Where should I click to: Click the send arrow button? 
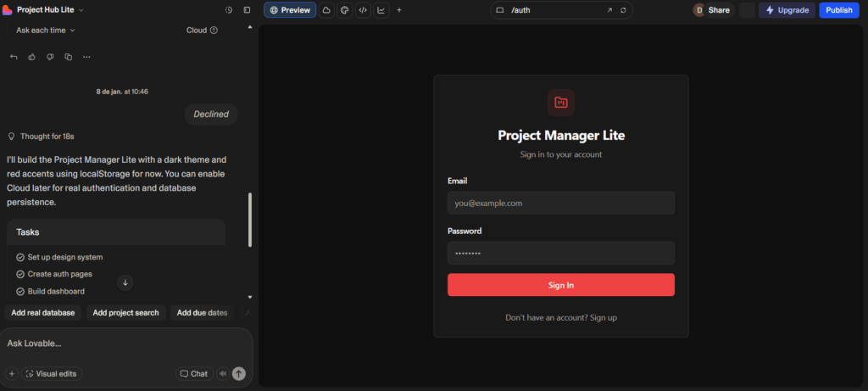(238, 374)
